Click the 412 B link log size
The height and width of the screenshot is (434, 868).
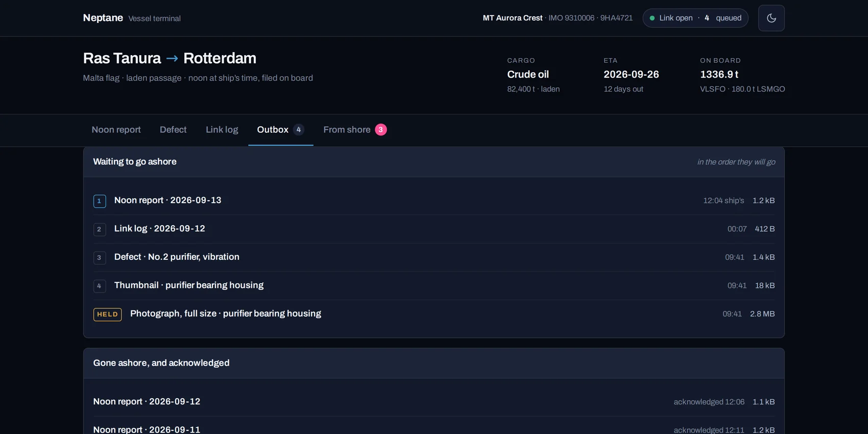click(x=765, y=229)
